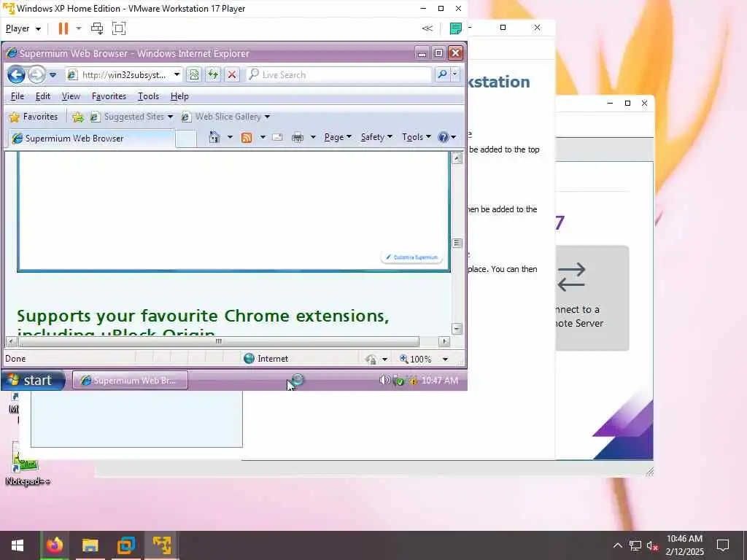
Task: Open Notepad++ desktop shortcut
Action: (x=27, y=463)
